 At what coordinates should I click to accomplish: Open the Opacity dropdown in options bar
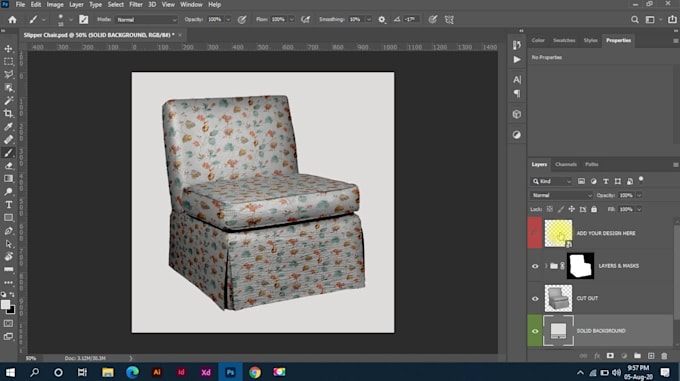228,20
